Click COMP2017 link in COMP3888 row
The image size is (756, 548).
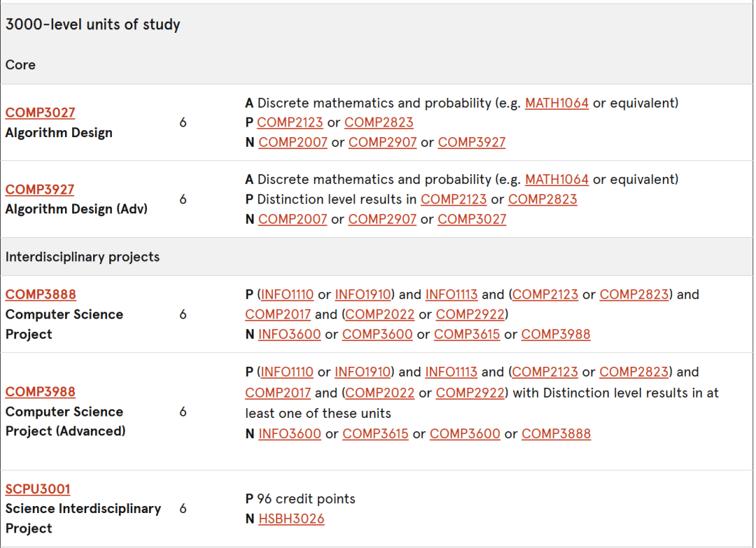(278, 314)
